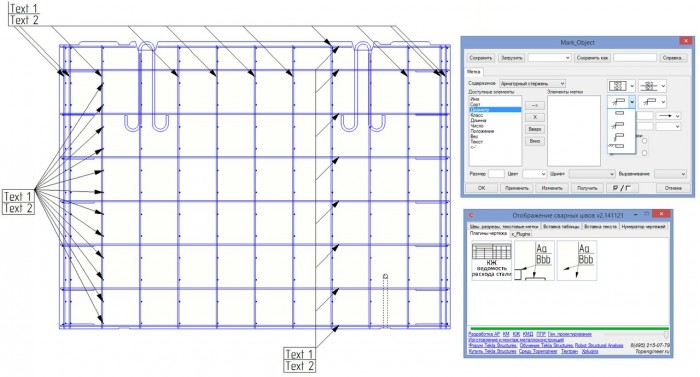Select the upper radio button in Mark_Object dialog
The height and width of the screenshot is (377, 700).
tap(644, 141)
